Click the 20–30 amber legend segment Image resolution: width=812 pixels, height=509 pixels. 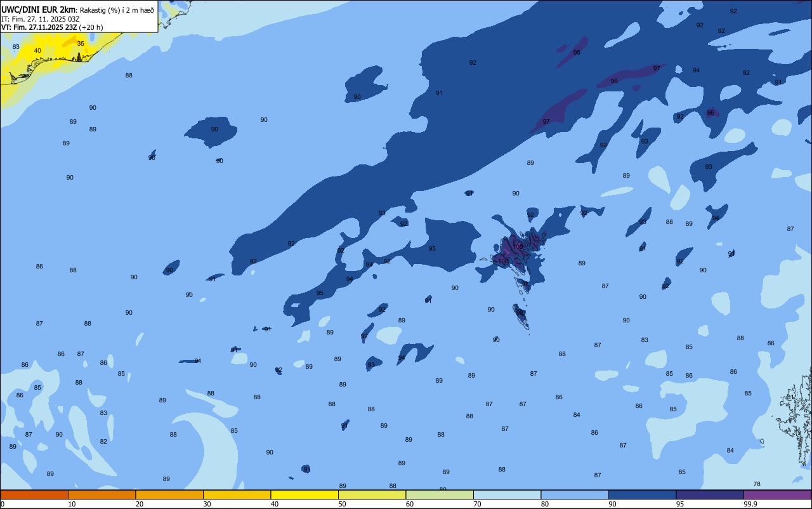pyautogui.click(x=169, y=494)
